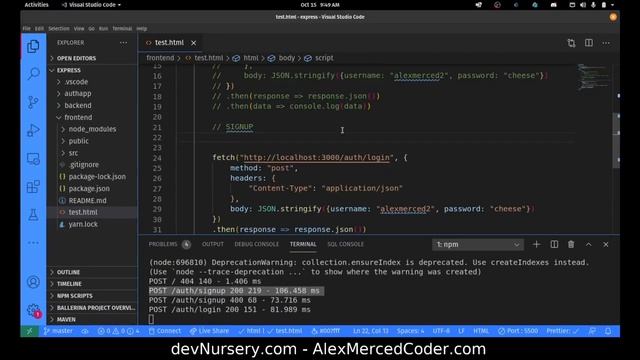Click Live Share in status bar
Viewport: 640px width, 360px height.
pos(209,331)
